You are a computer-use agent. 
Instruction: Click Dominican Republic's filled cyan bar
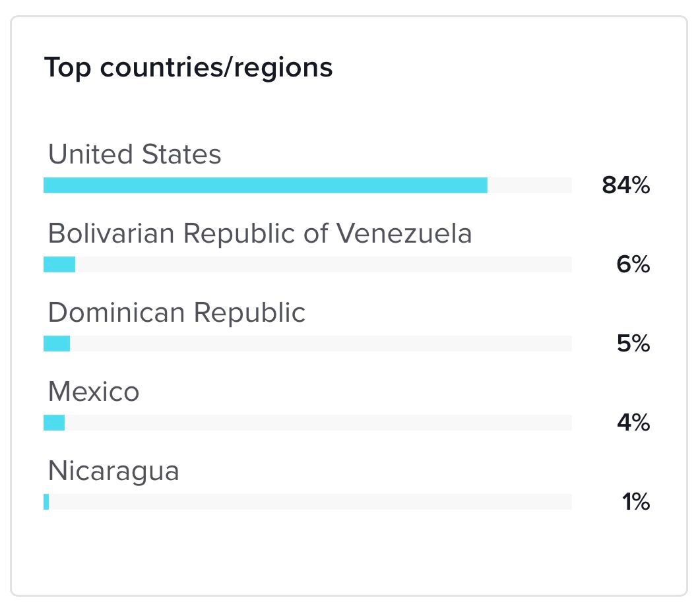(57, 344)
